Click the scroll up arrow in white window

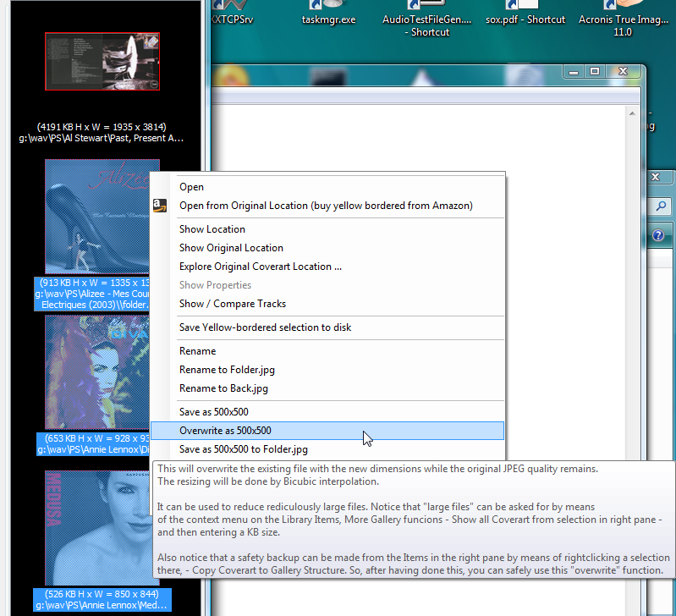coord(632,113)
